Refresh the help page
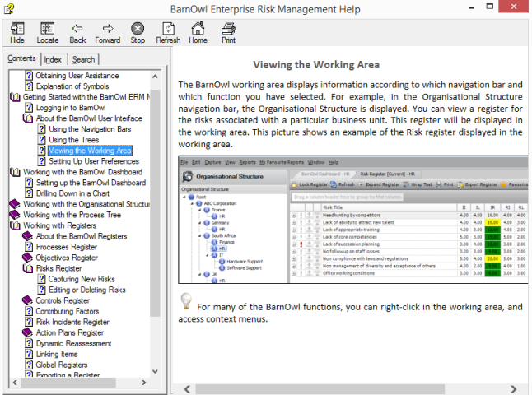Image resolution: width=532 pixels, height=395 pixels. (x=168, y=29)
